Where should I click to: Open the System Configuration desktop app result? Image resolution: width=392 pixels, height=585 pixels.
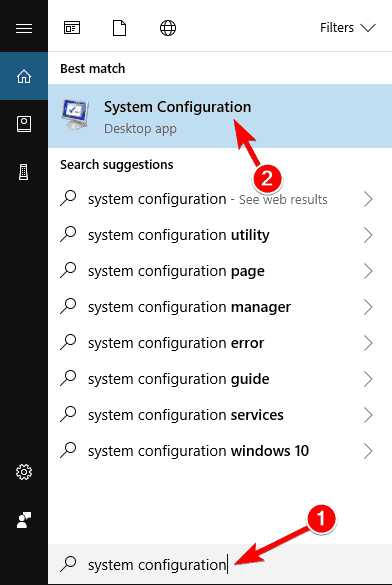(x=220, y=116)
